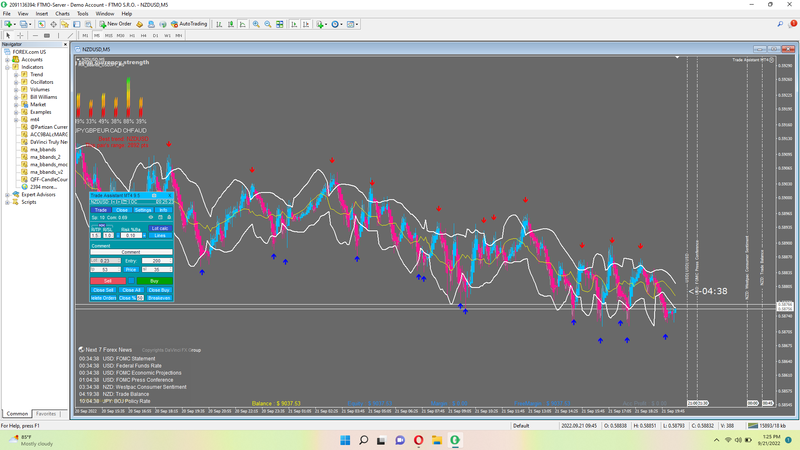This screenshot has height=450, width=800.
Task: Expand the Oscillators folder in Navigator
Action: point(16,82)
